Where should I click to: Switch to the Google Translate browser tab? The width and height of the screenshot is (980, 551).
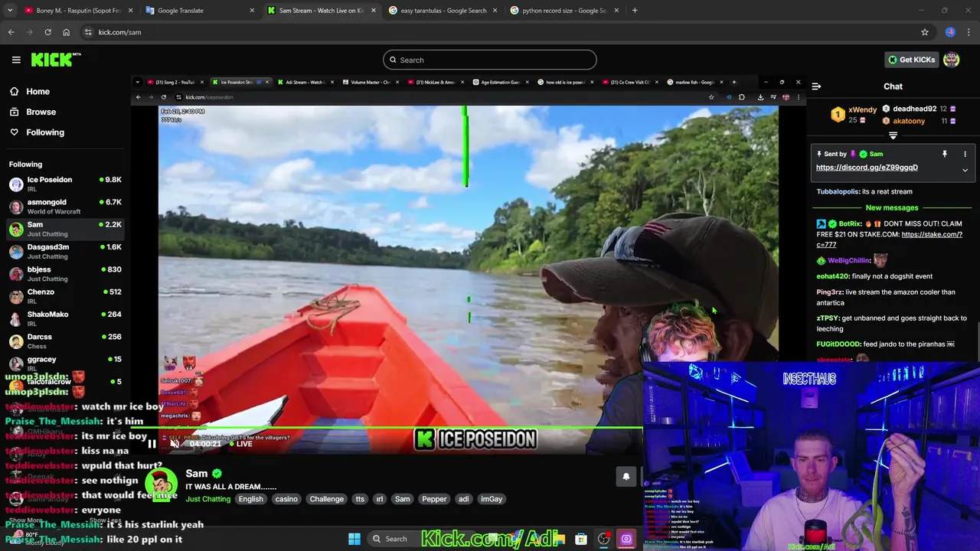tap(200, 11)
